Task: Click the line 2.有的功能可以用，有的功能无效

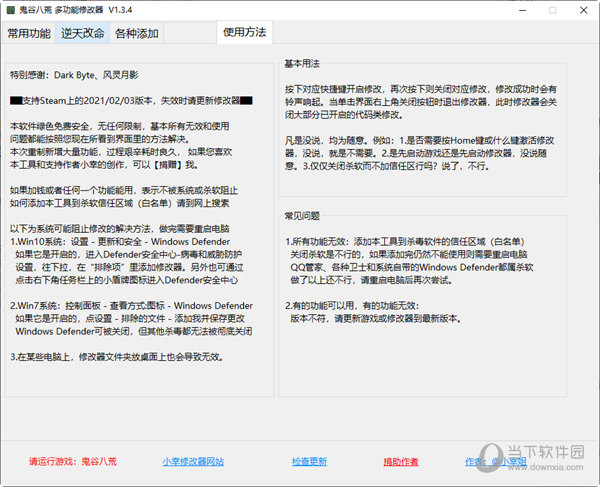Action: tap(352, 306)
